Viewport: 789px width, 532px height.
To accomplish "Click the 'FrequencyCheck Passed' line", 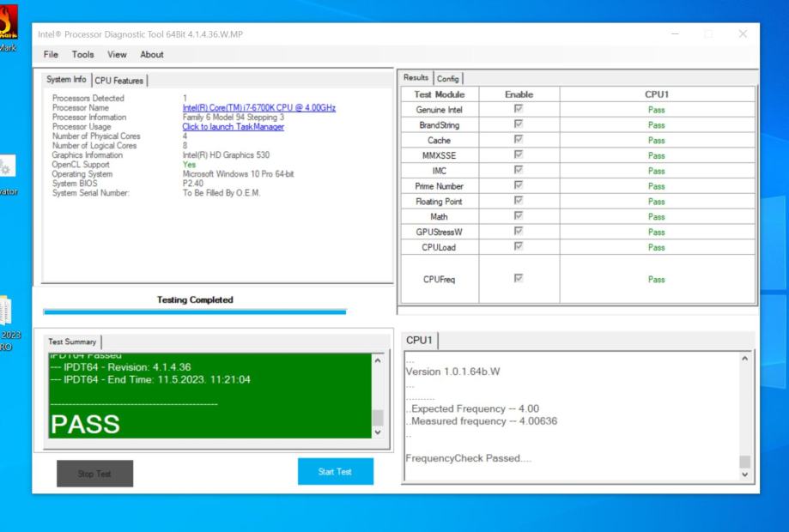I will pos(469,458).
